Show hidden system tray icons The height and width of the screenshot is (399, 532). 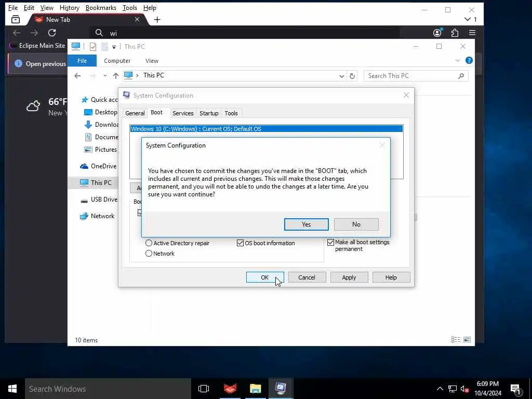tap(440, 389)
